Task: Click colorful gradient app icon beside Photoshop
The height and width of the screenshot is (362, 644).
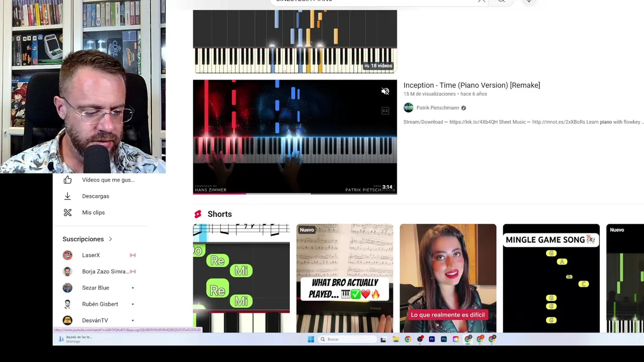Action: [456, 339]
